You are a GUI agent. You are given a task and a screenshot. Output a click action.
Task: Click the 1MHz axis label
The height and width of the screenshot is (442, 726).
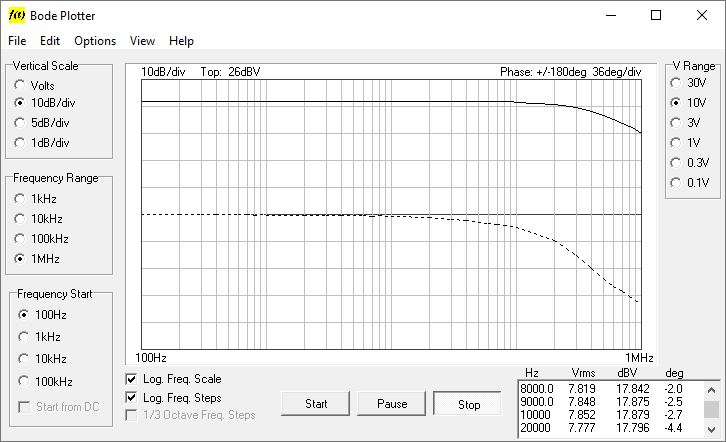tap(639, 358)
